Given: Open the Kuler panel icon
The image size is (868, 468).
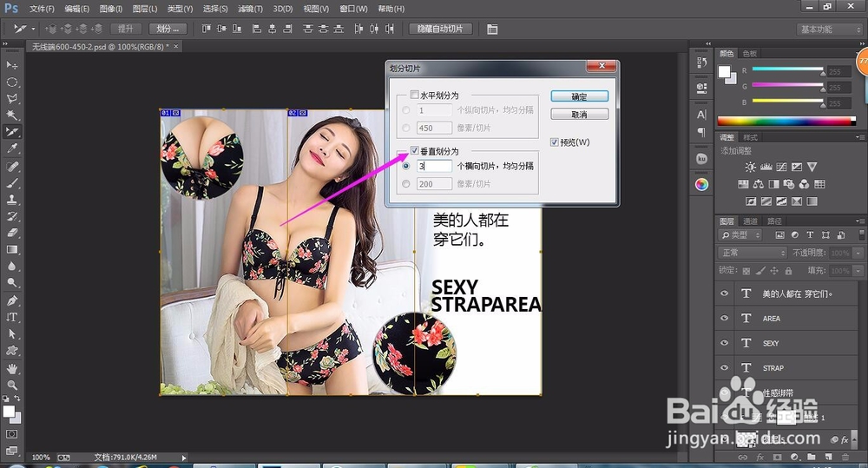Looking at the screenshot, I should (x=701, y=158).
